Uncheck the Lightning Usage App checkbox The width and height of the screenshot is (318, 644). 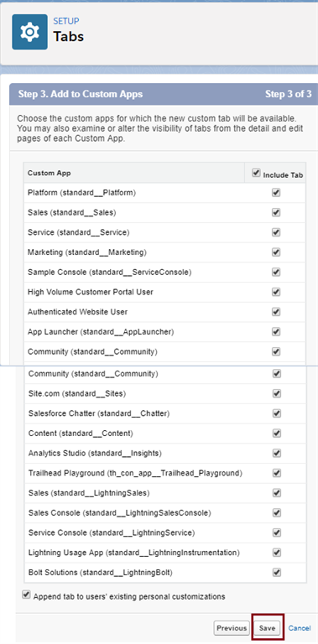coord(277,553)
